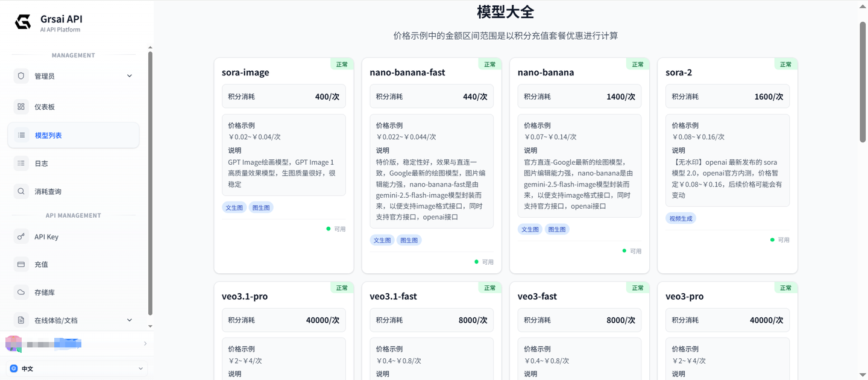Click the 日志 list icon
Image resolution: width=868 pixels, height=380 pixels.
point(21,163)
